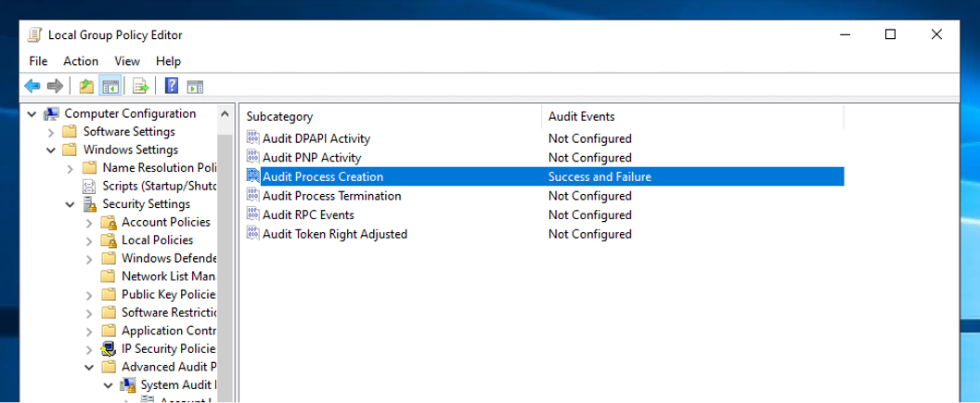Click the Local Group Policy Editor title icon

click(35, 35)
